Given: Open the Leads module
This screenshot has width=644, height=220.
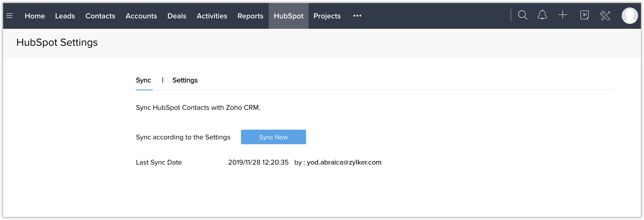Looking at the screenshot, I should click(65, 16).
